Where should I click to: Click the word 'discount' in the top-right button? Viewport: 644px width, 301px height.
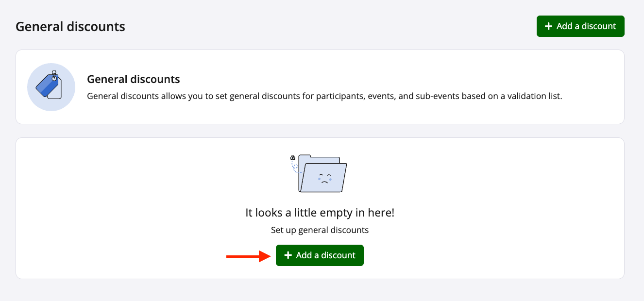tap(598, 26)
